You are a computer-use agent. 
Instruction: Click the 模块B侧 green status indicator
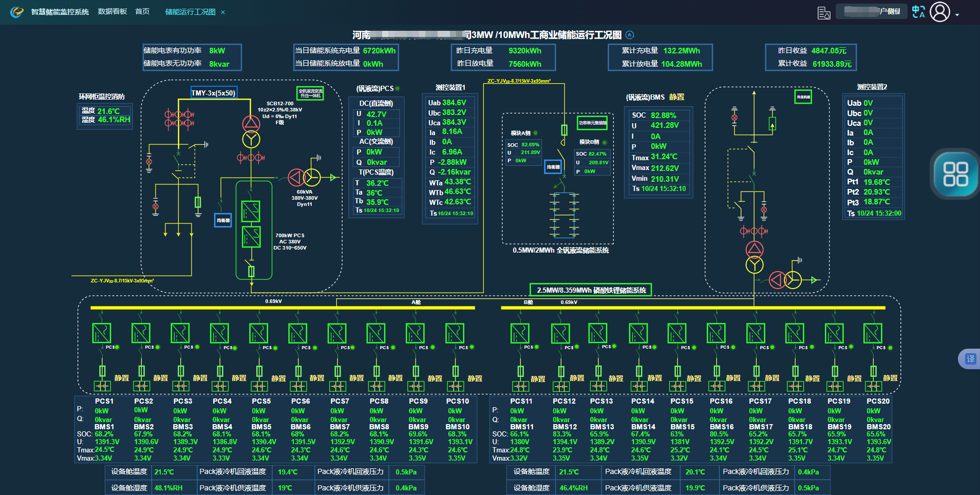tap(605, 142)
